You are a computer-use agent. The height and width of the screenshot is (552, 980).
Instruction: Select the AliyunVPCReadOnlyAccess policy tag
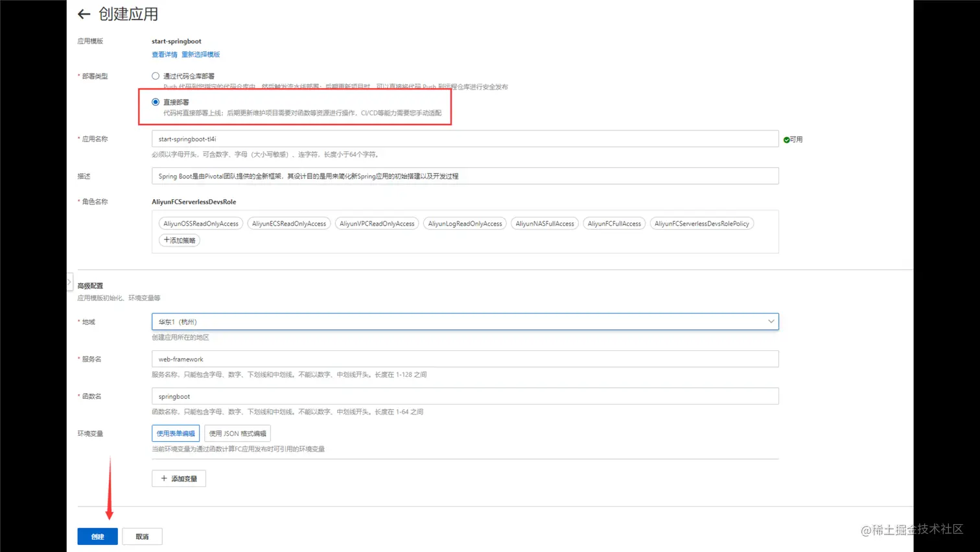377,224
